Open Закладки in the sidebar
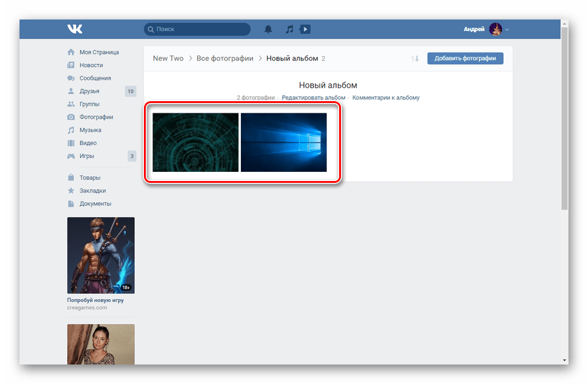This screenshot has height=384, width=588. coord(93,191)
